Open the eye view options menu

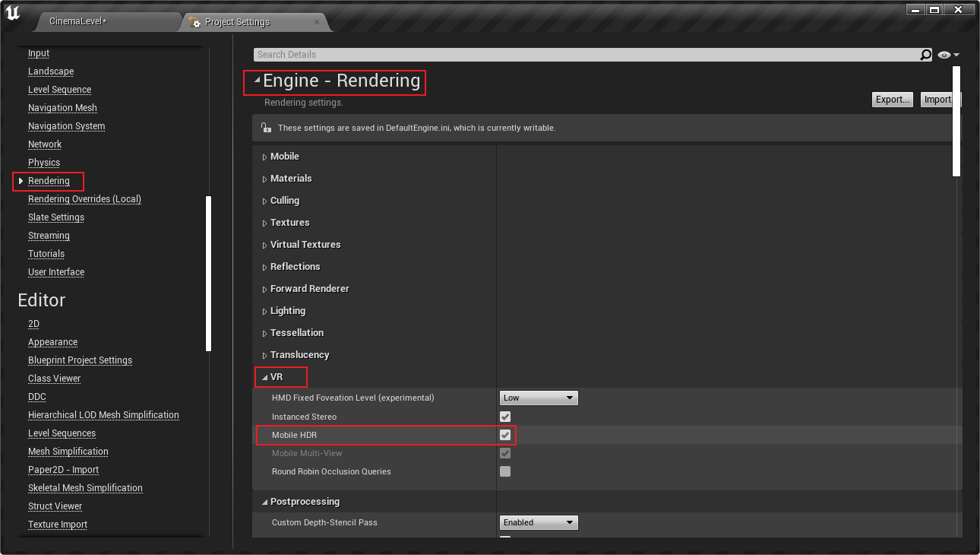point(949,55)
